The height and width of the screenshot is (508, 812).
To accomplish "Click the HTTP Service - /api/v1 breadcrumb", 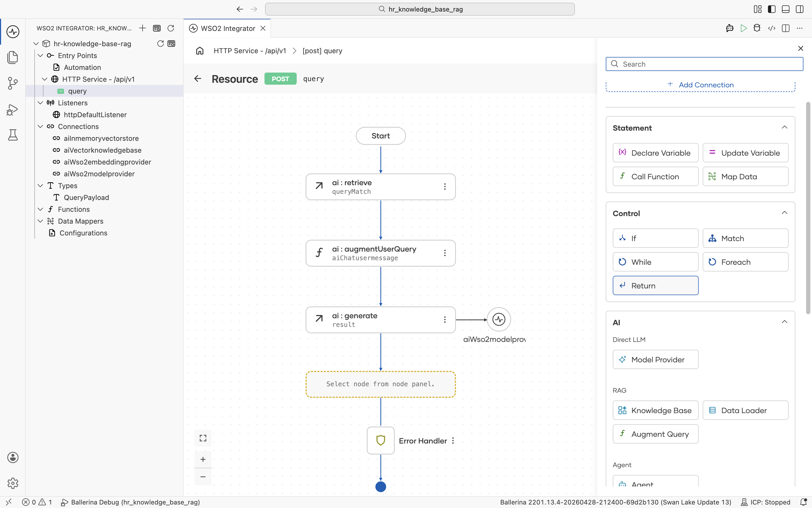I will tap(250, 51).
